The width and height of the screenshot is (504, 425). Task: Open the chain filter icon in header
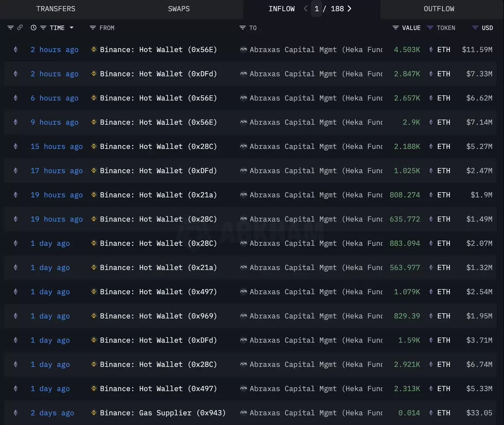(x=10, y=28)
